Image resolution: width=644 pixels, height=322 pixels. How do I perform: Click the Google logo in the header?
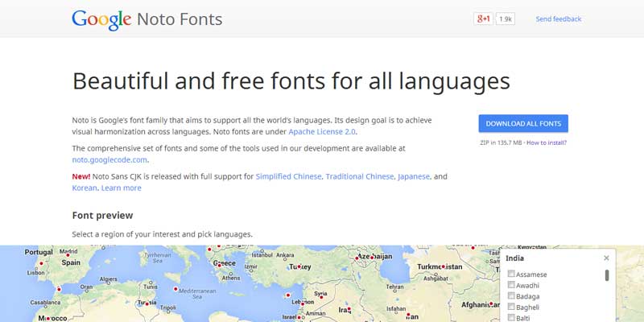click(101, 19)
